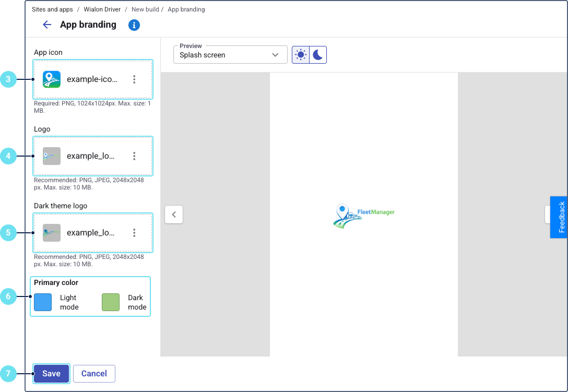
Task: Click the Logo file thumbnail
Action: tap(52, 156)
